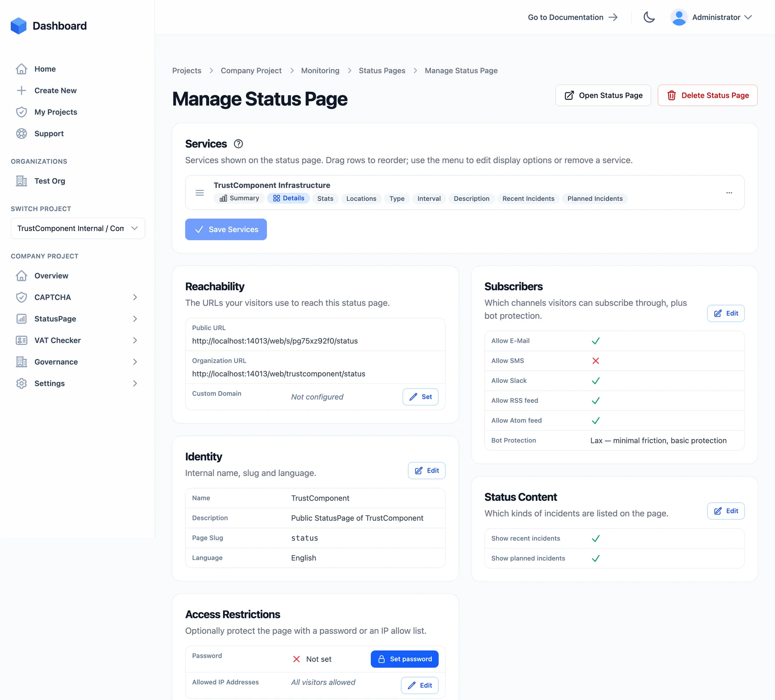
Task: Click the StatusPage chart icon
Action: click(x=22, y=319)
